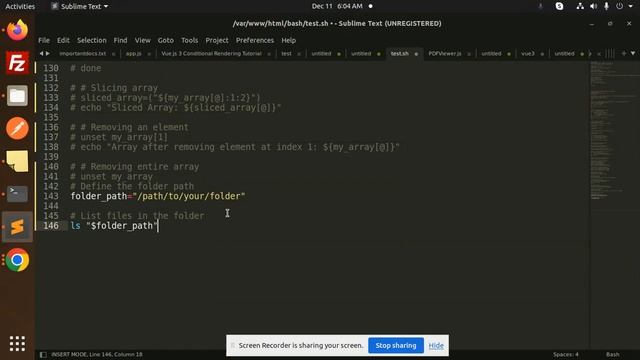Click the Stop sharing button

(396, 345)
